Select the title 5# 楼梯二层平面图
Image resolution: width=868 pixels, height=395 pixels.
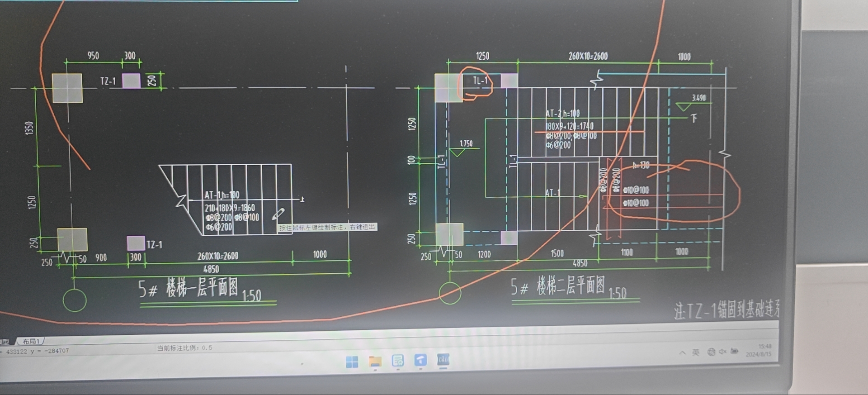(x=558, y=286)
